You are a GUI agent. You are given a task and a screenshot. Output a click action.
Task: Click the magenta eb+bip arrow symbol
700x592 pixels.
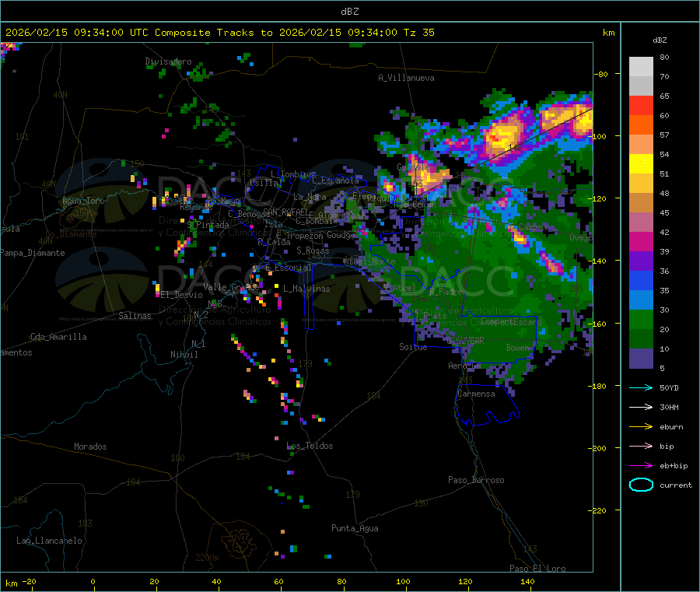[x=641, y=465]
